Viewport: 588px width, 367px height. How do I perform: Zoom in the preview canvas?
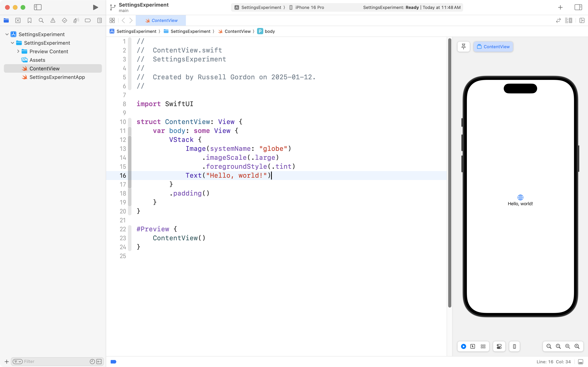[x=577, y=346]
